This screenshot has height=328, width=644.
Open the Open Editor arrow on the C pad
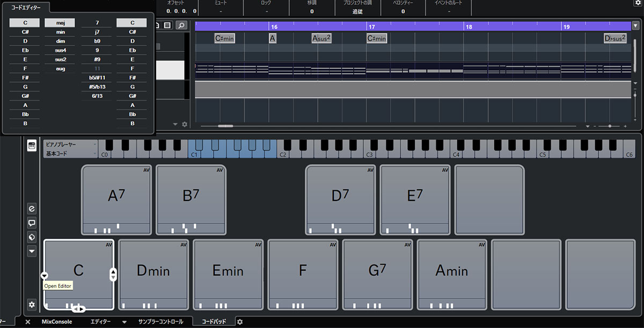(x=45, y=275)
